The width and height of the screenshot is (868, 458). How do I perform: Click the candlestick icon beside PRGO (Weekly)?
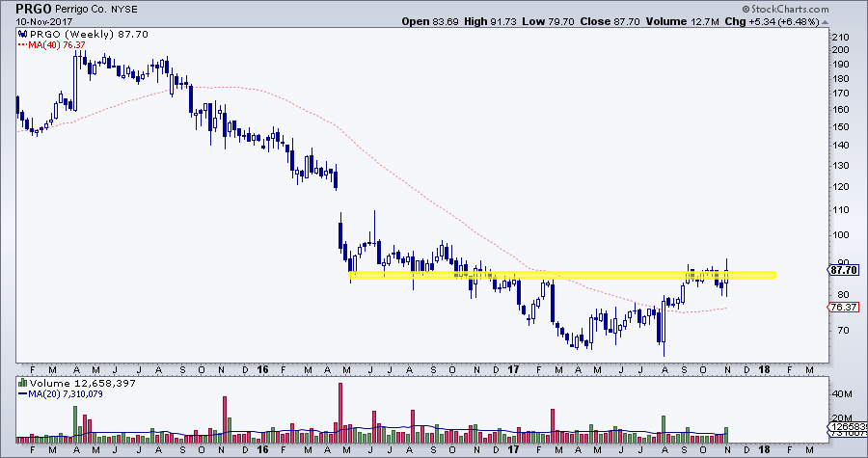point(23,35)
